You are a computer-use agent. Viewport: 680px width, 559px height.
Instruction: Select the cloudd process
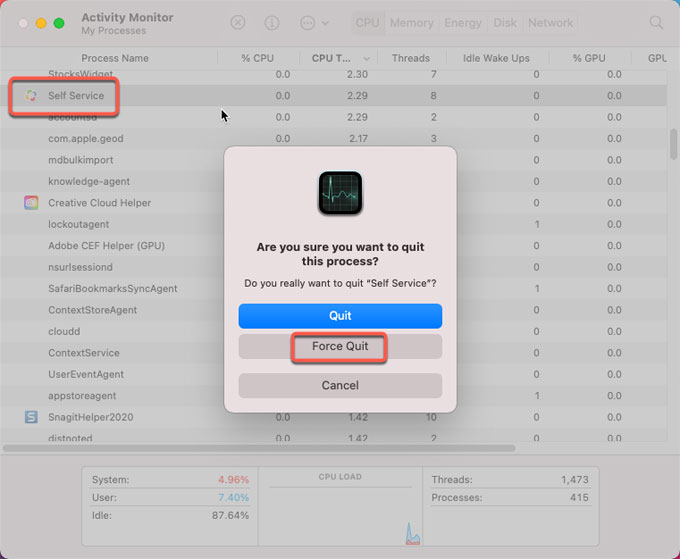click(64, 331)
